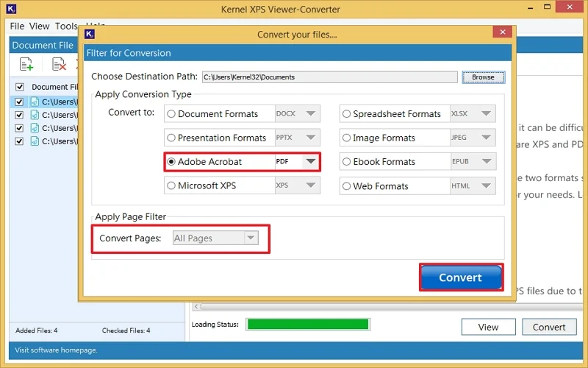Screen dimensions: 588x368
Task: Uncheck the first file's checkbox
Action: (19, 102)
